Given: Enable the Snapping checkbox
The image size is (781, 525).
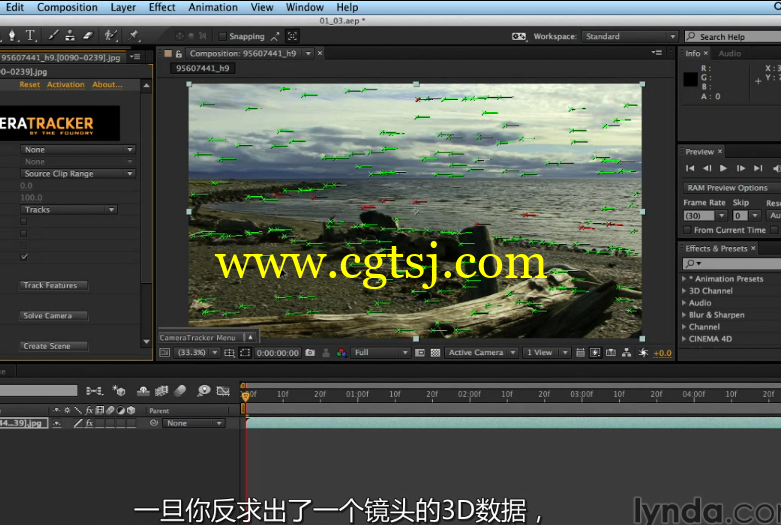Looking at the screenshot, I should tap(223, 36).
